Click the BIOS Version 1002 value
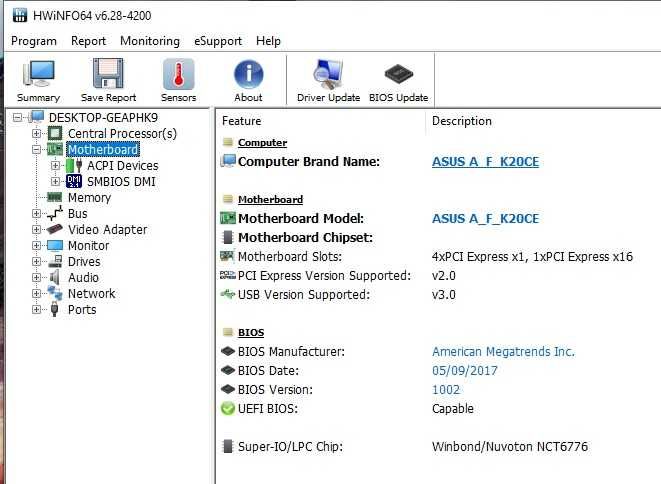Image resolution: width=661 pixels, height=484 pixels. 446,390
